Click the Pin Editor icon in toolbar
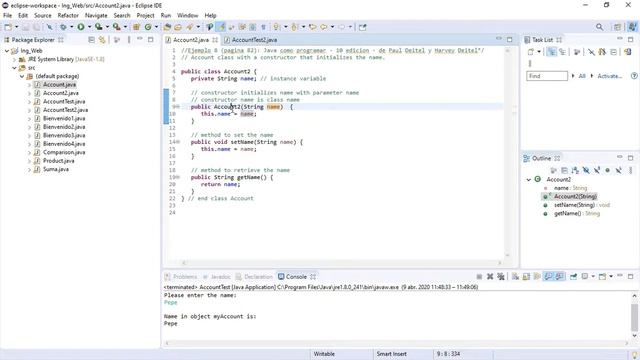The height and width of the screenshot is (360, 640). pos(362,27)
